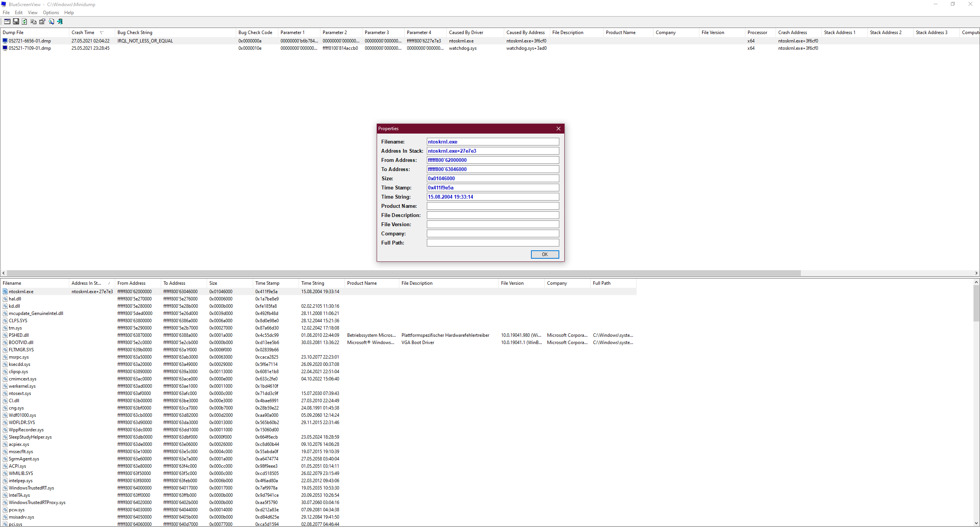Click the Properties toolbar icon
Screen dimensions: 980x527
pos(42,22)
